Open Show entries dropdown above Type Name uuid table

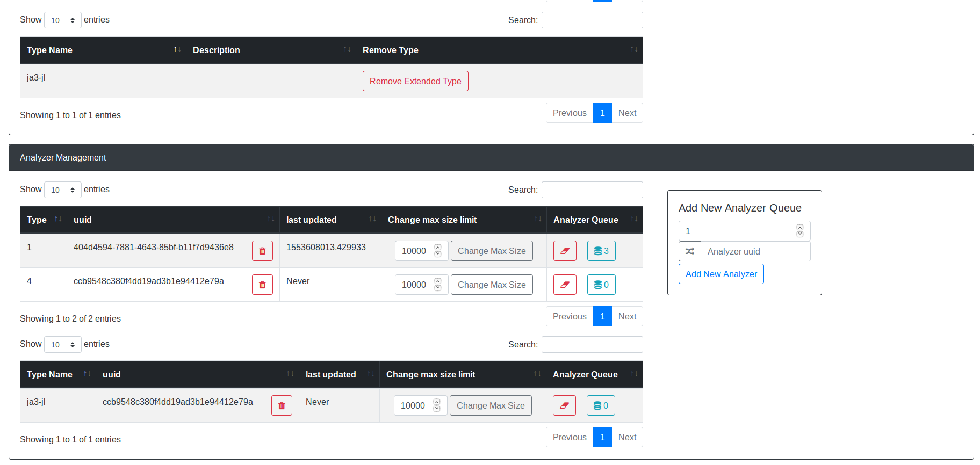62,345
